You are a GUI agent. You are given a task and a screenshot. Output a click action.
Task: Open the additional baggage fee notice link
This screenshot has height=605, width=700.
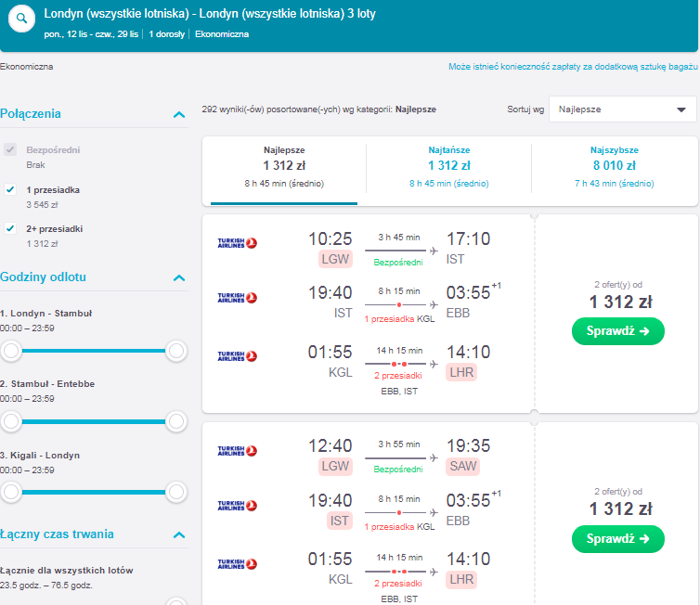point(573,67)
